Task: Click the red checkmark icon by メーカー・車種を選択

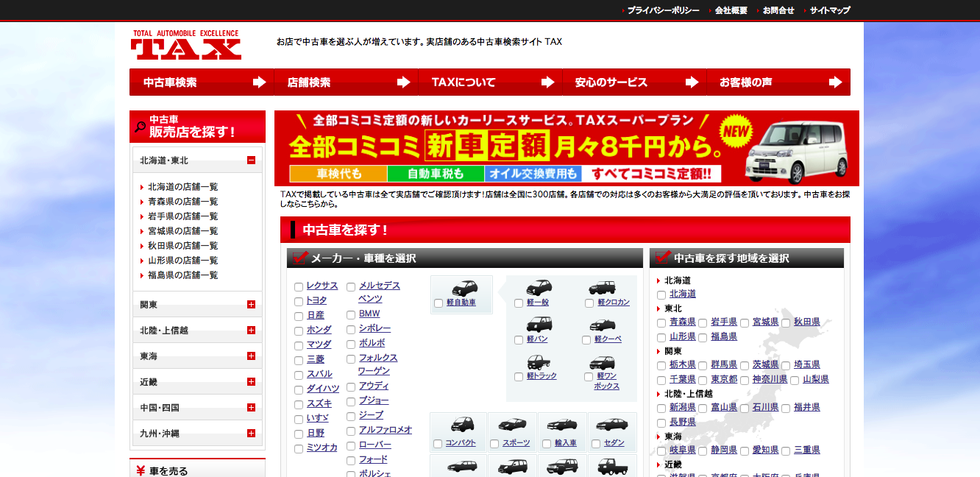Action: click(x=300, y=258)
